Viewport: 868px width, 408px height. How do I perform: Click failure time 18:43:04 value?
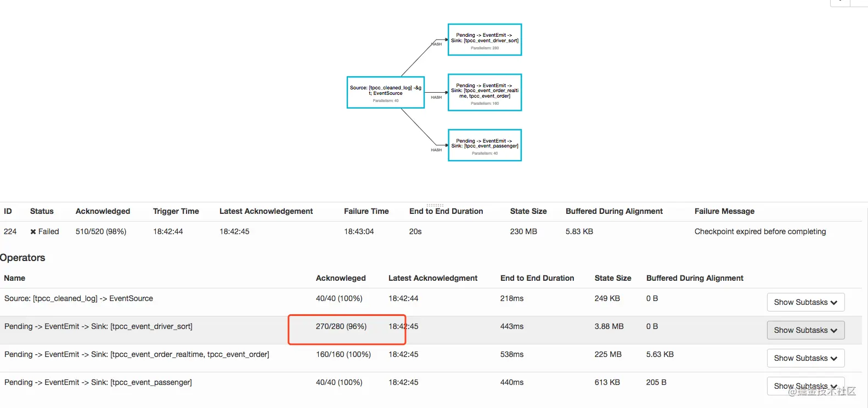point(359,231)
